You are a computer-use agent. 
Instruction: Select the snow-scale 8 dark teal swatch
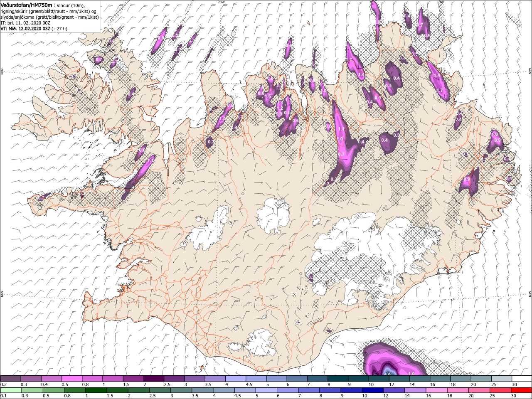tap(337, 378)
